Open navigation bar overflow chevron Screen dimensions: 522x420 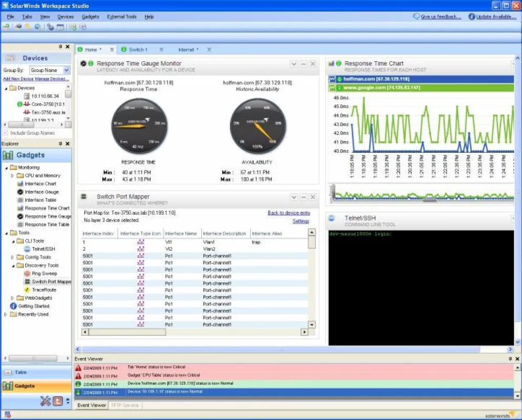tap(68, 401)
